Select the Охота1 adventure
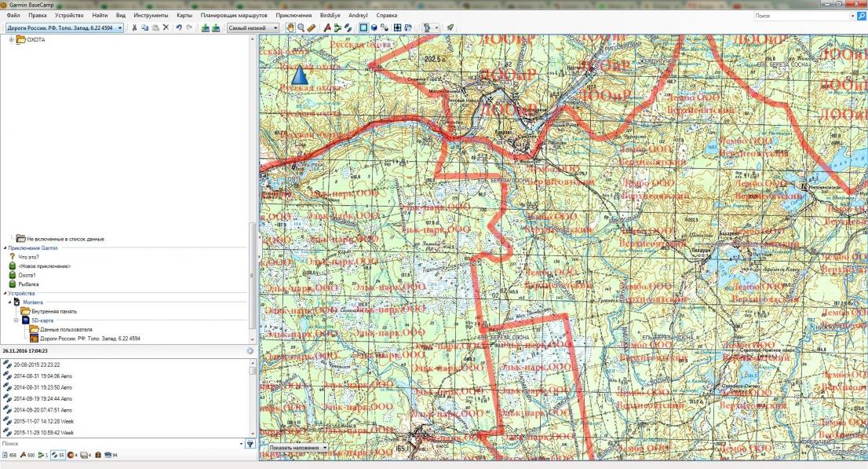The image size is (868, 469). (28, 275)
